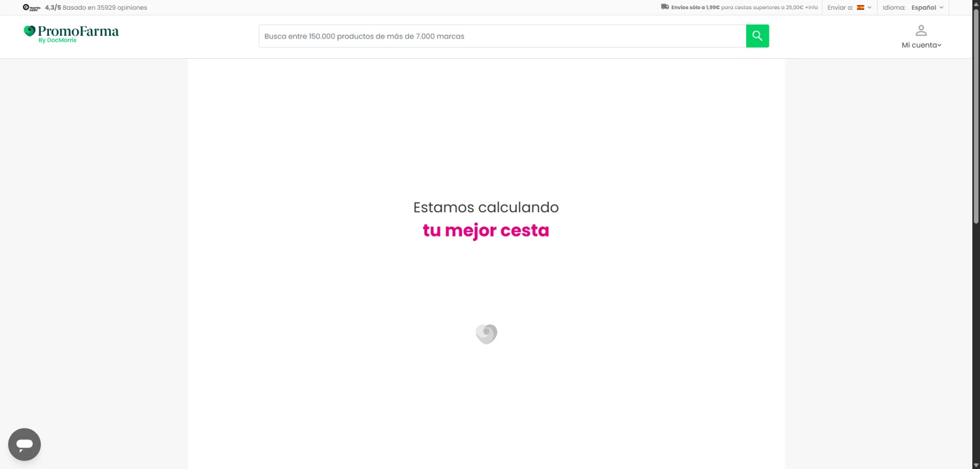Click the green search magnifier button

pyautogui.click(x=757, y=36)
